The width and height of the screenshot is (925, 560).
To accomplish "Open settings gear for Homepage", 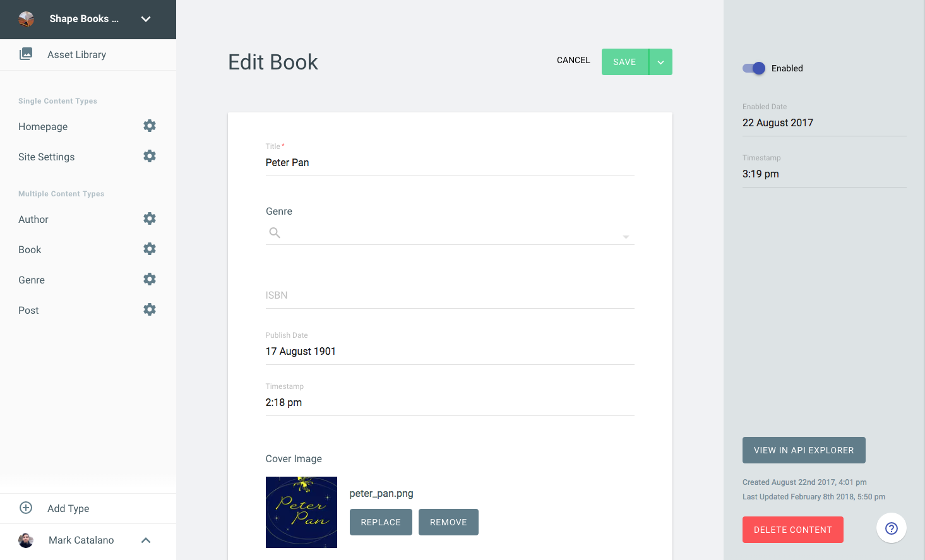I will [x=150, y=126].
